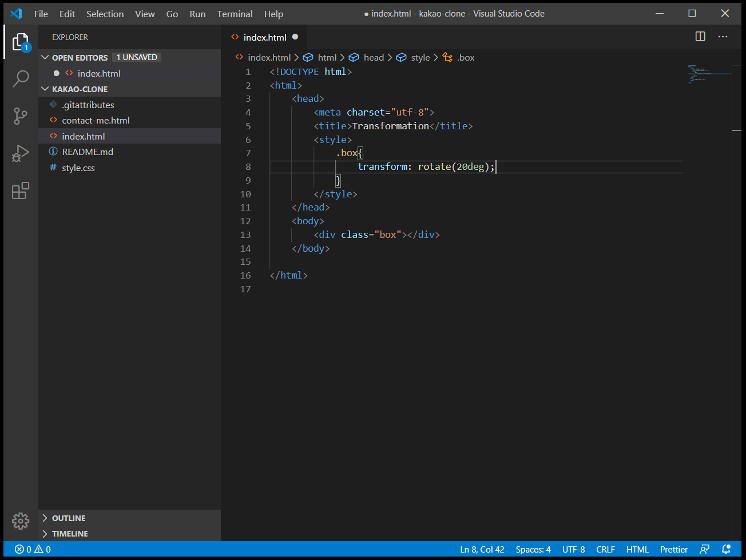Open the Source Control view icon

coord(21,116)
